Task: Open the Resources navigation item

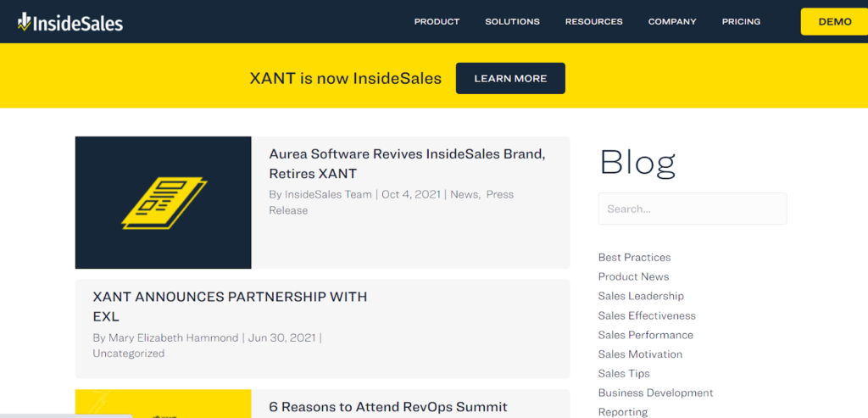Action: click(x=593, y=22)
